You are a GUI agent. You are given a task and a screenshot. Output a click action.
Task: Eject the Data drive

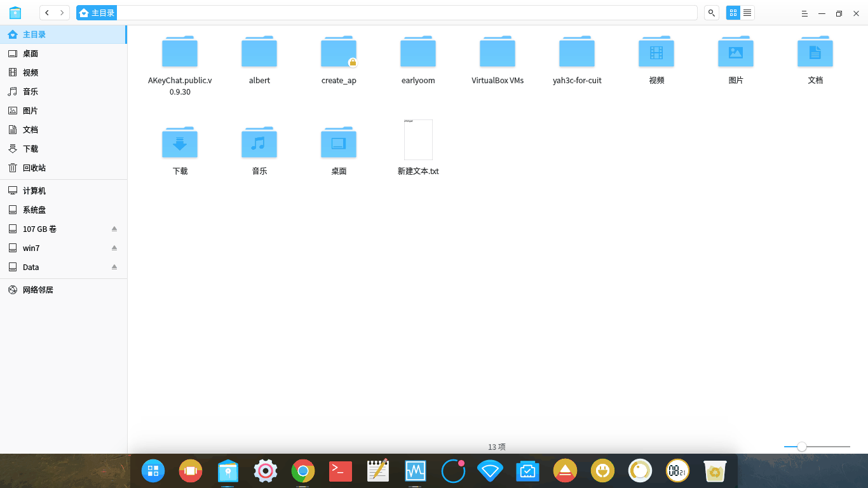pos(114,267)
